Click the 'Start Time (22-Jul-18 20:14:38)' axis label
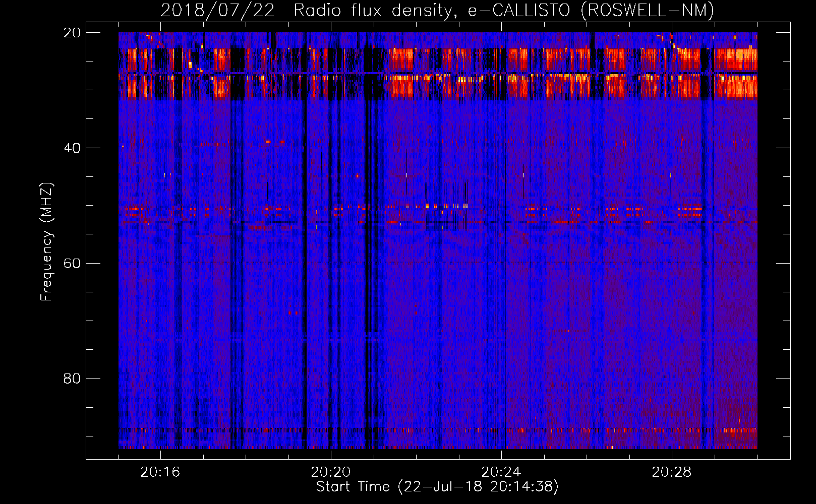The width and height of the screenshot is (816, 504). pos(437,487)
